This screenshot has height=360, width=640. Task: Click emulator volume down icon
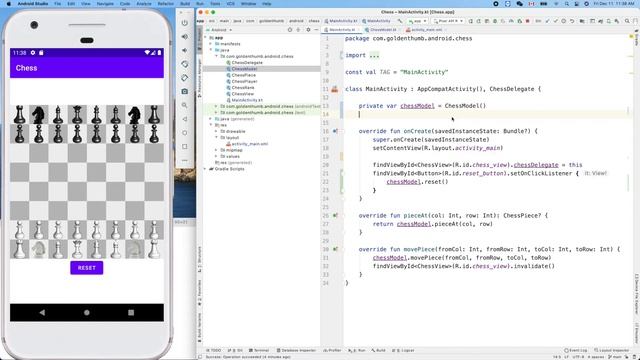pos(184,50)
